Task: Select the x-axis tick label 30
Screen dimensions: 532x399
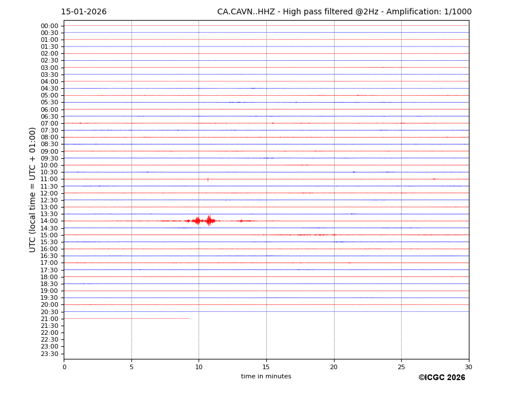Action: pos(468,367)
